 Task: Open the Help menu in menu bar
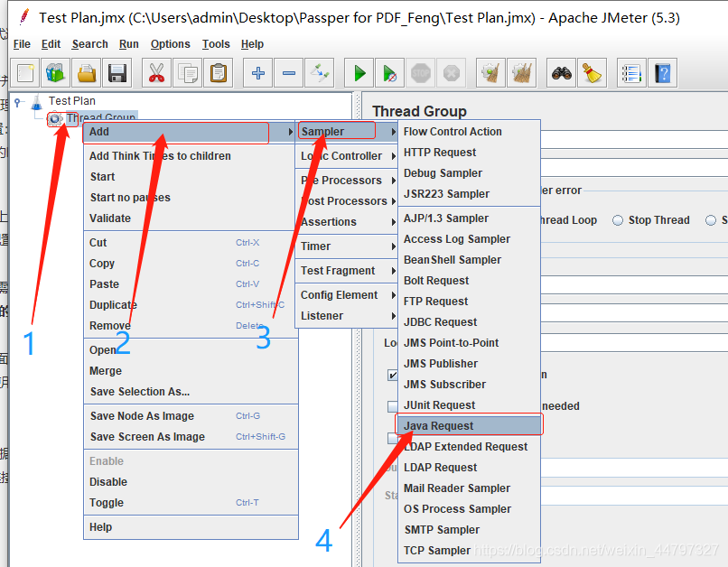point(252,44)
